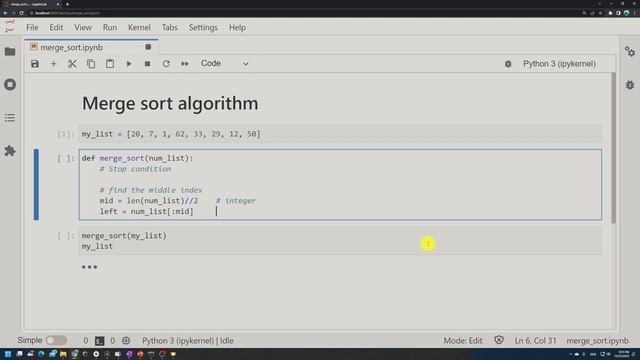Image resolution: width=640 pixels, height=360 pixels.
Task: Open the Kernel menu
Action: coord(139,27)
